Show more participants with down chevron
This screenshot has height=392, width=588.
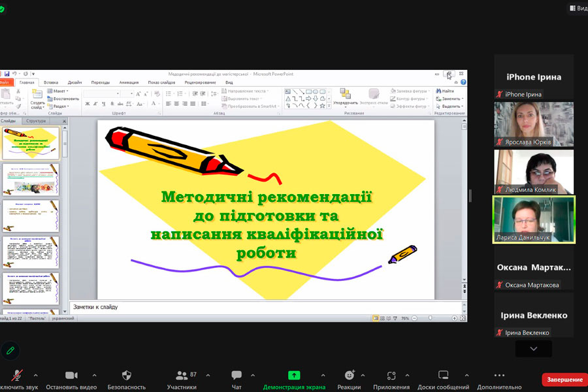click(x=534, y=349)
